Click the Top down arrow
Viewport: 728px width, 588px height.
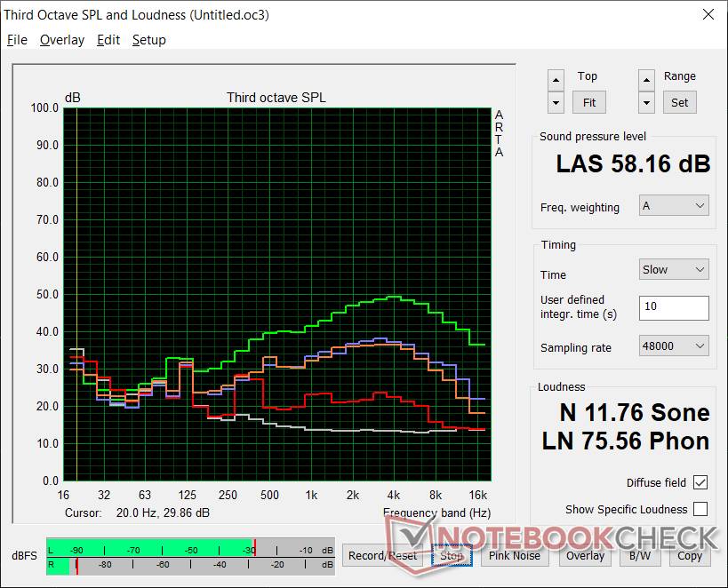[x=556, y=102]
